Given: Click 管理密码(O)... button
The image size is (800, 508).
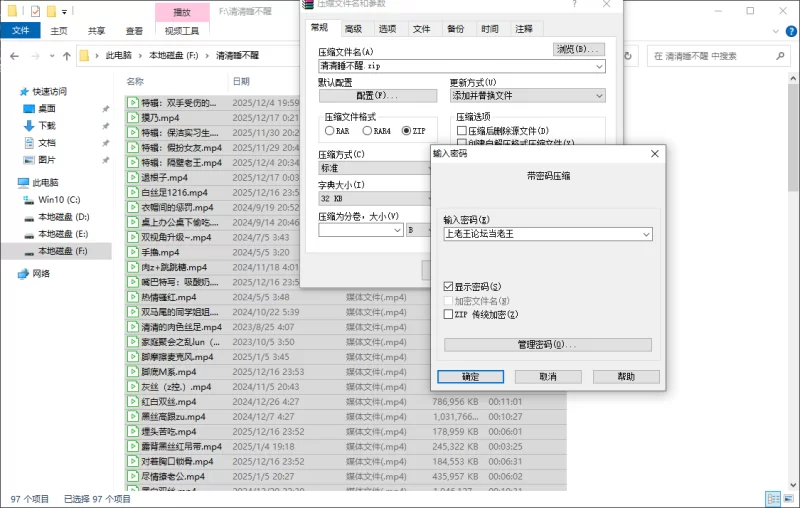Looking at the screenshot, I should [547, 345].
